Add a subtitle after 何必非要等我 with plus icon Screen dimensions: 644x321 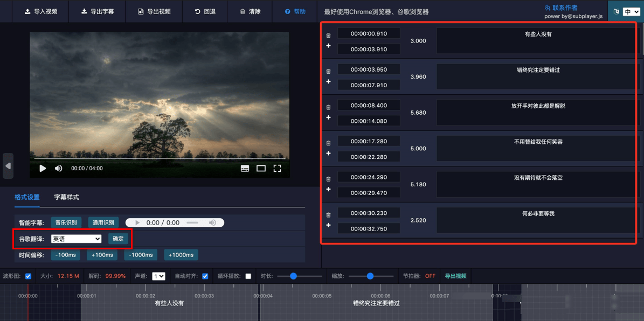(328, 225)
